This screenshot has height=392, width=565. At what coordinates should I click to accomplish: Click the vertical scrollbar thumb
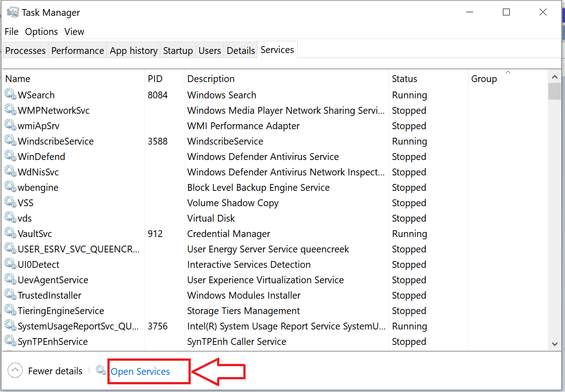click(555, 91)
